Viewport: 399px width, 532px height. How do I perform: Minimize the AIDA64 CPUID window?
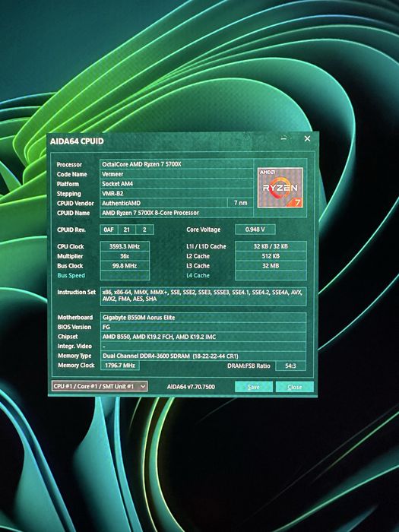pyautogui.click(x=284, y=138)
